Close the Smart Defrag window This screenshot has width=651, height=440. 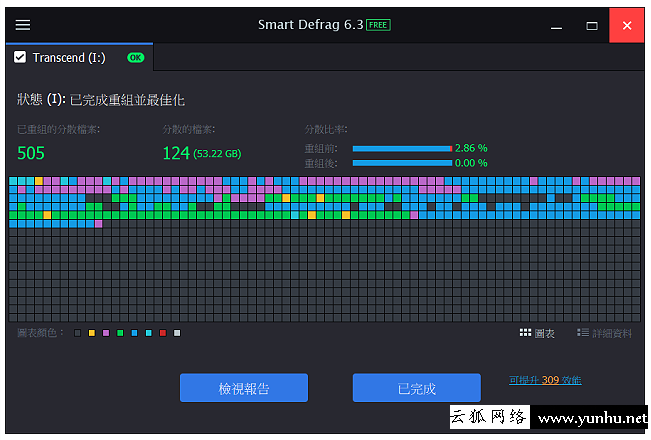(627, 25)
